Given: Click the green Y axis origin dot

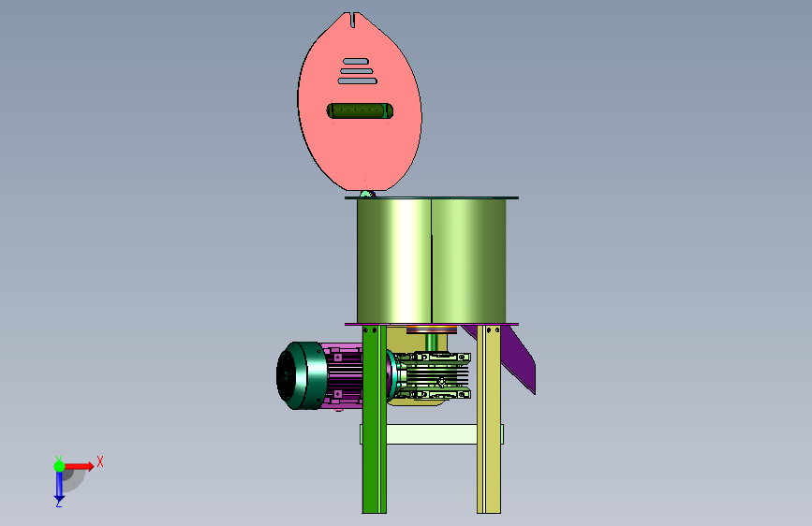Looking at the screenshot, I should click(x=59, y=466).
